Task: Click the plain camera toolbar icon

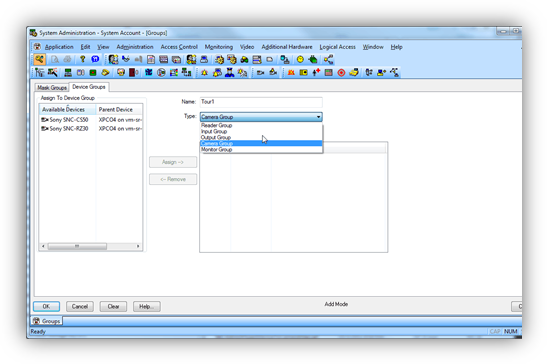Action: pyautogui.click(x=260, y=73)
